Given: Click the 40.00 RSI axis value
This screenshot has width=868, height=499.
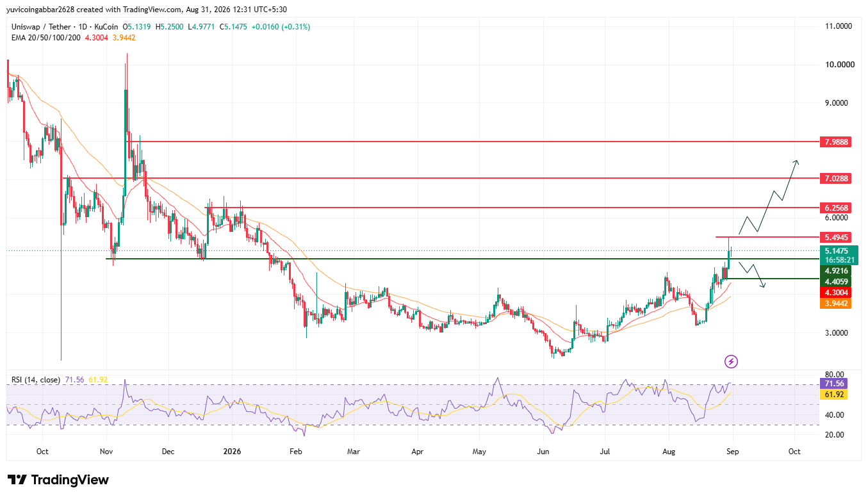Looking at the screenshot, I should tap(835, 415).
